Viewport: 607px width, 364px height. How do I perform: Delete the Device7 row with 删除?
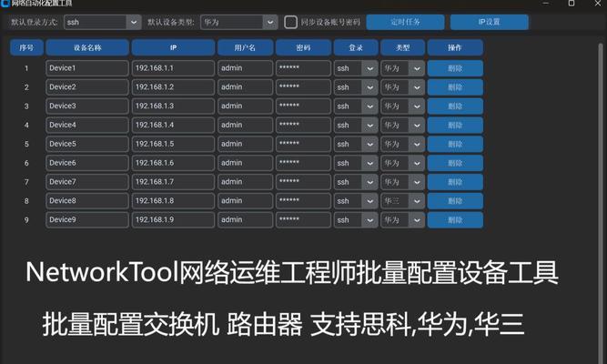point(455,182)
